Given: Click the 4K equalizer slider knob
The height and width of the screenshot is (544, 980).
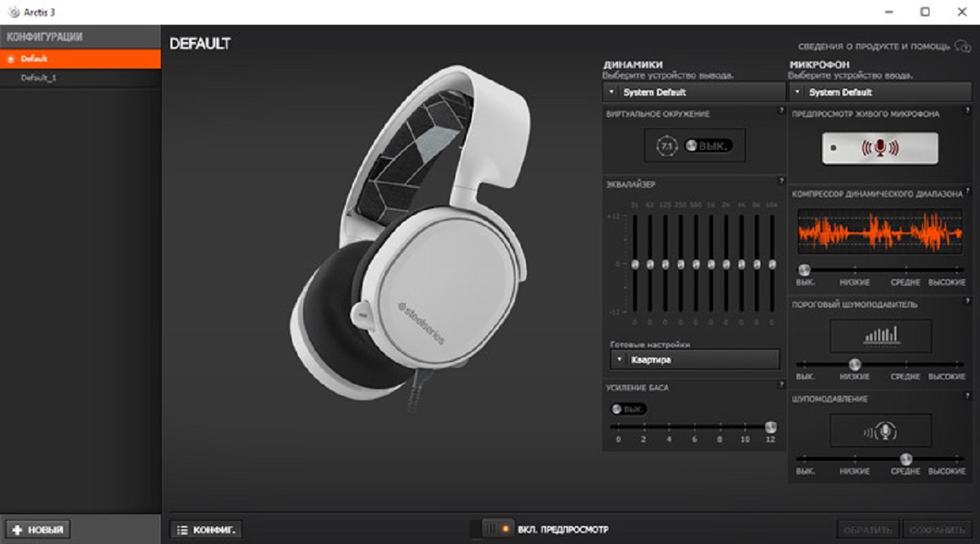Looking at the screenshot, I should coord(741,264).
